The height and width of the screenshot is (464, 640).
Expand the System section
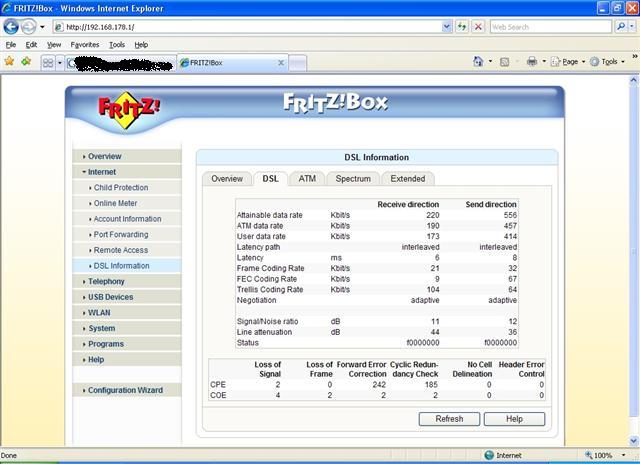[x=127, y=328]
